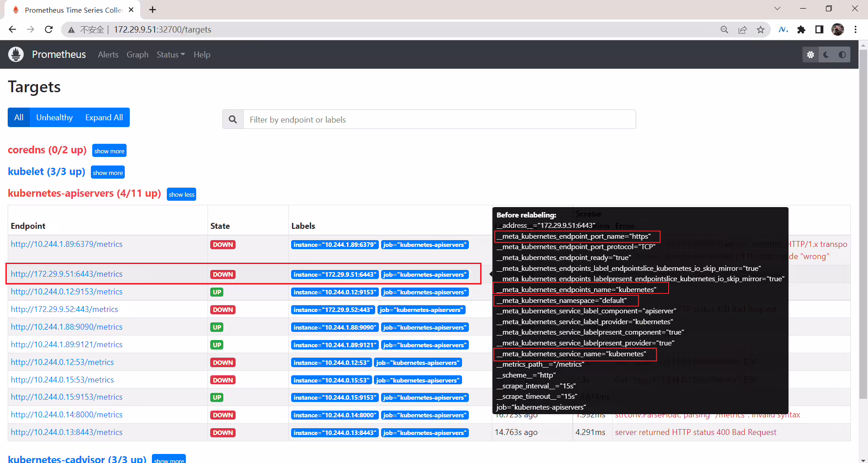Open endpoint 10.244.0.12:53/metrics
Viewport: 868px width, 463px height.
(x=62, y=362)
